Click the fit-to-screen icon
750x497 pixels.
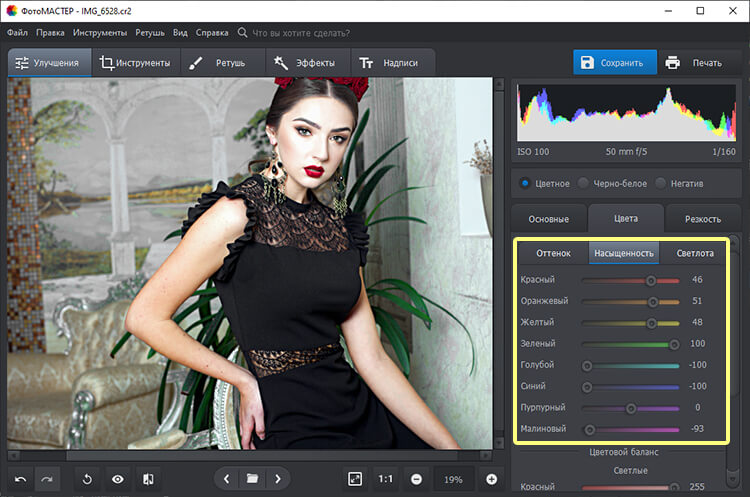tap(354, 478)
